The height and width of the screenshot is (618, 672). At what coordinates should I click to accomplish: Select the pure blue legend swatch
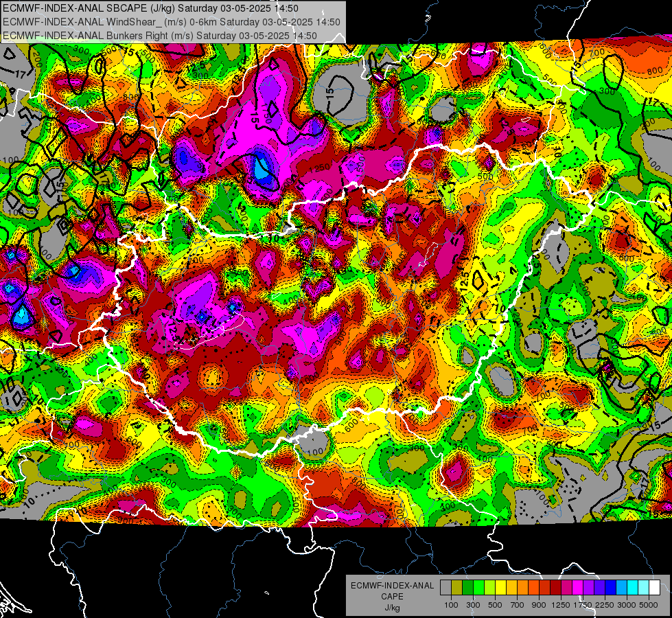(x=611, y=588)
